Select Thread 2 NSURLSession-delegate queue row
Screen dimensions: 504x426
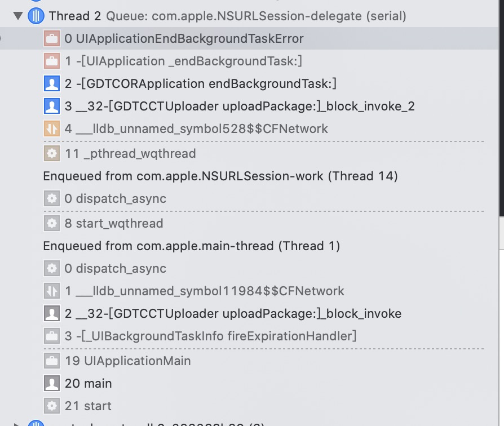point(249,16)
